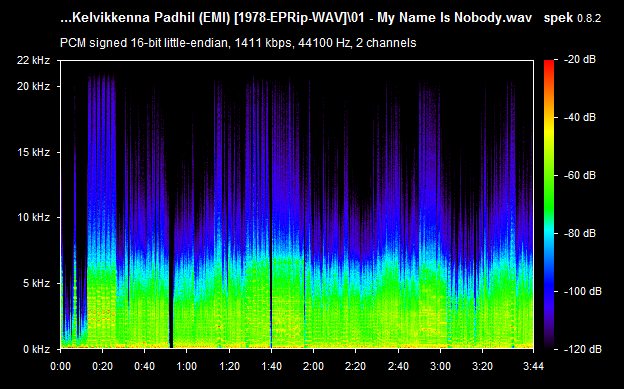Screen dimensions: 624x389
Task: Click the 3:44 end time label
Action: click(533, 366)
